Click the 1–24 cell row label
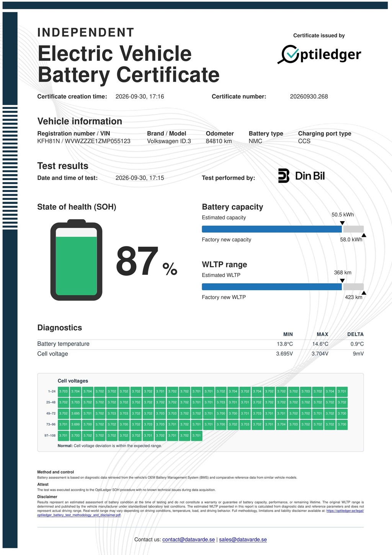Image resolution: width=392 pixels, height=555 pixels. point(52,391)
